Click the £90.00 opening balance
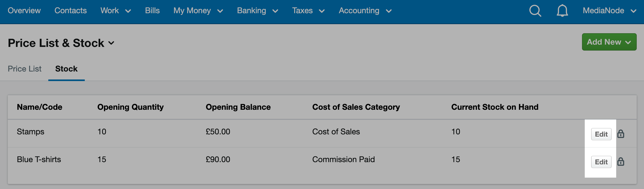The image size is (644, 189). (218, 159)
